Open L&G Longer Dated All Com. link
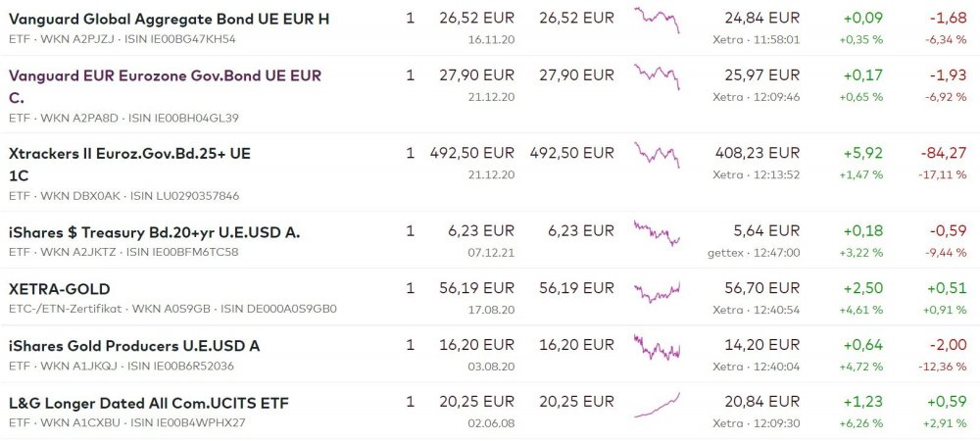The image size is (980, 441). (x=148, y=403)
